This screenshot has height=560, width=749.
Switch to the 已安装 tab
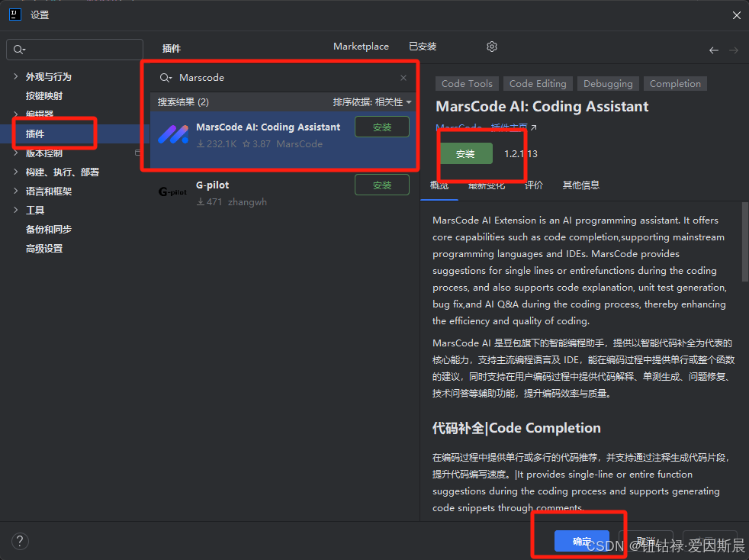pyautogui.click(x=423, y=47)
